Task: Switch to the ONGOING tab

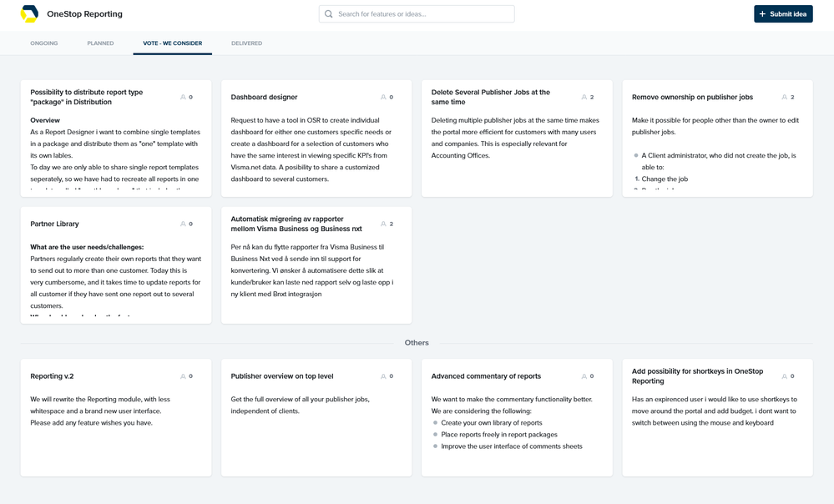Action: tap(43, 43)
